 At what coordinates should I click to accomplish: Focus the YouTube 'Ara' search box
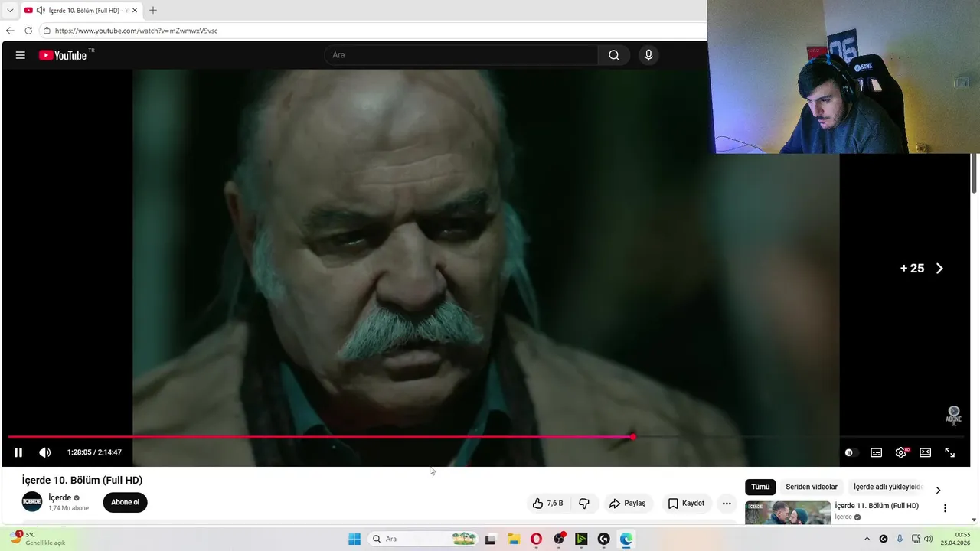pos(461,55)
